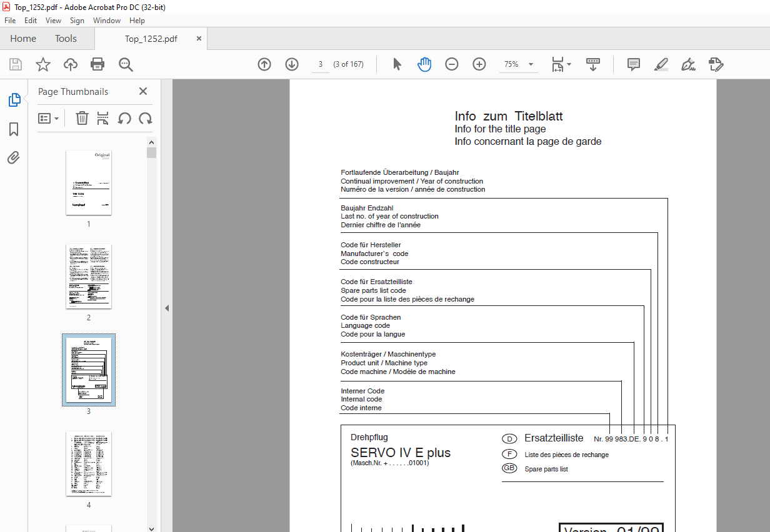This screenshot has height=532, width=770.
Task: Go to next page arrow
Action: [292, 64]
